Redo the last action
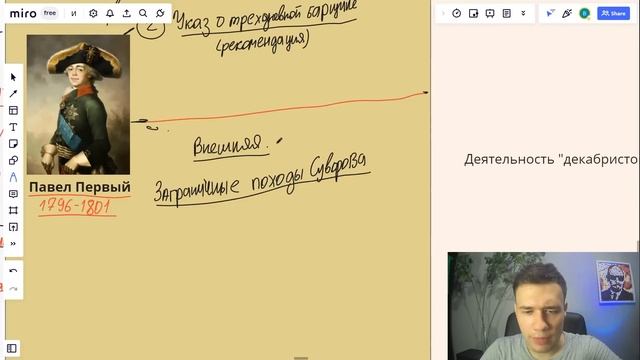 (13, 289)
